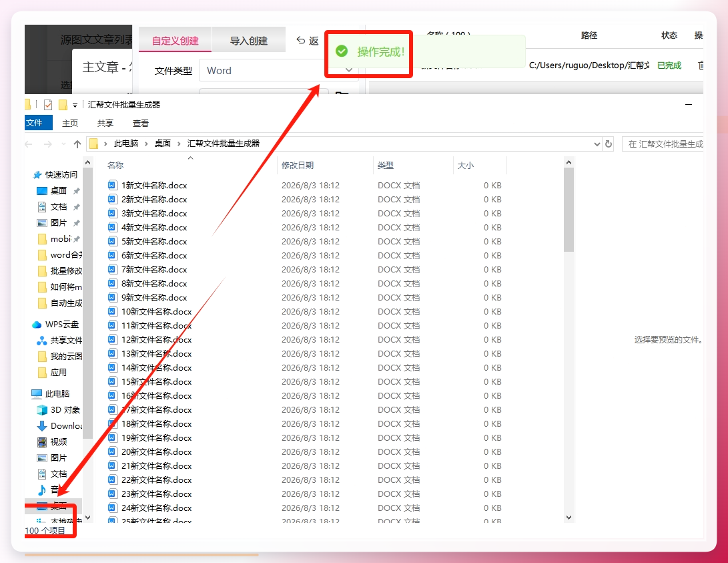Select file 14新文件名称.docx

pyautogui.click(x=156, y=367)
